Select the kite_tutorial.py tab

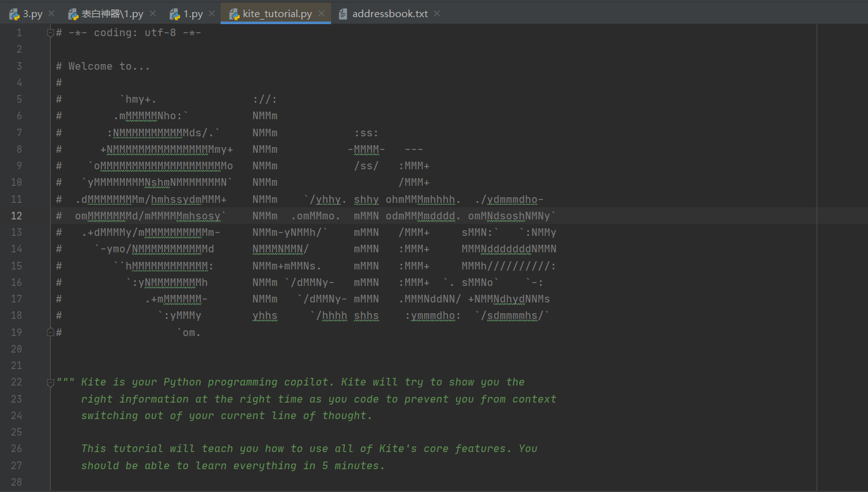[x=277, y=13]
